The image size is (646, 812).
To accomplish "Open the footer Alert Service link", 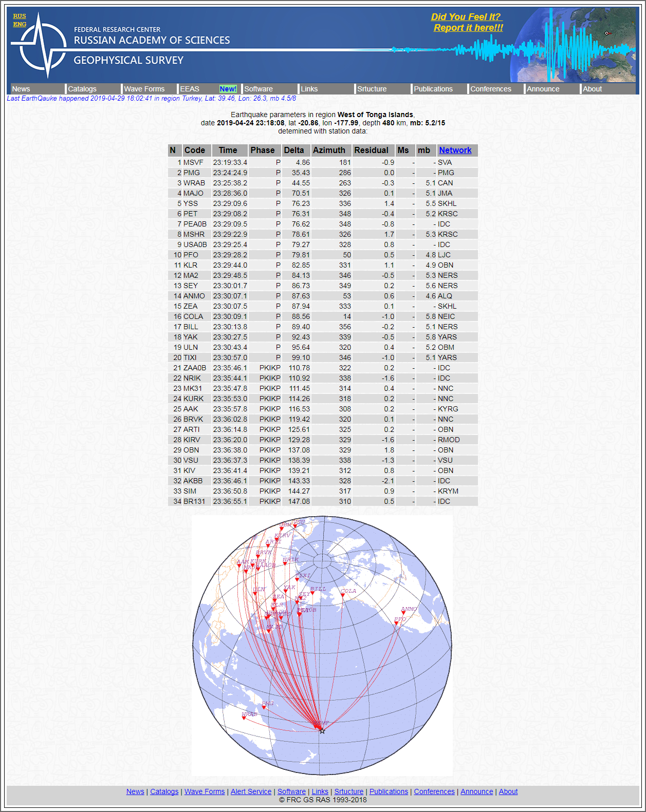I will (251, 791).
